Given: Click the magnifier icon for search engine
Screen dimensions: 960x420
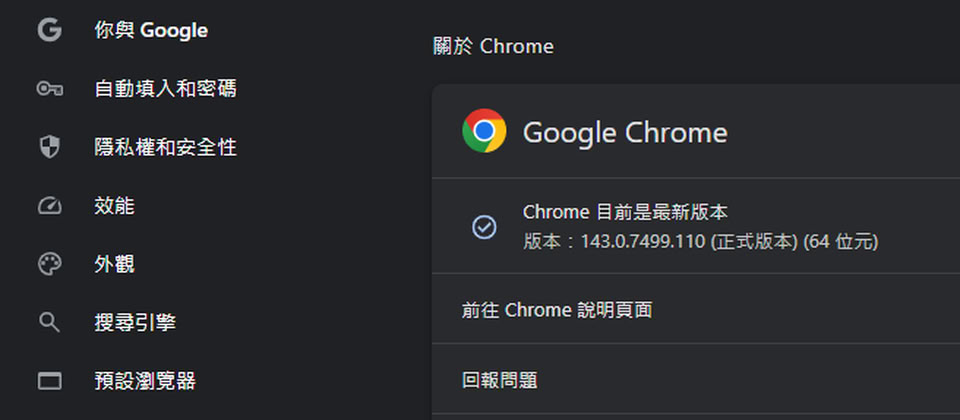Looking at the screenshot, I should tap(49, 322).
